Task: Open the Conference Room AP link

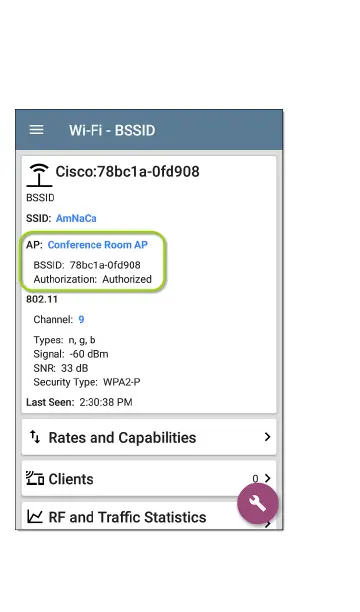Action: tap(98, 245)
